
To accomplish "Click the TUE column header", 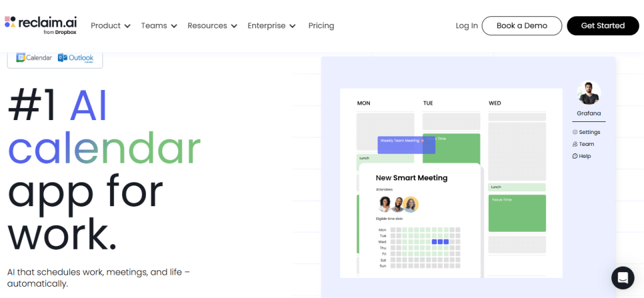I will pyautogui.click(x=428, y=103).
